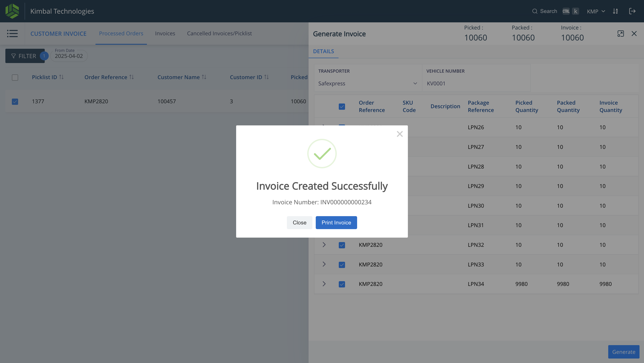Image resolution: width=644 pixels, height=363 pixels.
Task: Open the Transporter Safexpress dropdown
Action: coord(368,83)
